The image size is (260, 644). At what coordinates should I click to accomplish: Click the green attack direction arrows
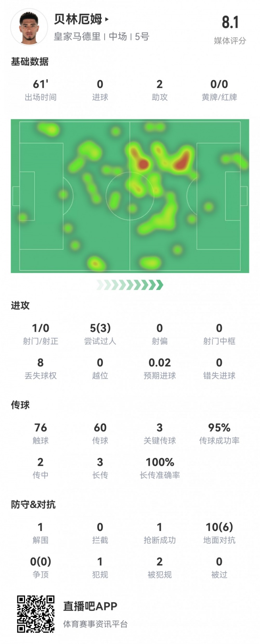tap(130, 285)
